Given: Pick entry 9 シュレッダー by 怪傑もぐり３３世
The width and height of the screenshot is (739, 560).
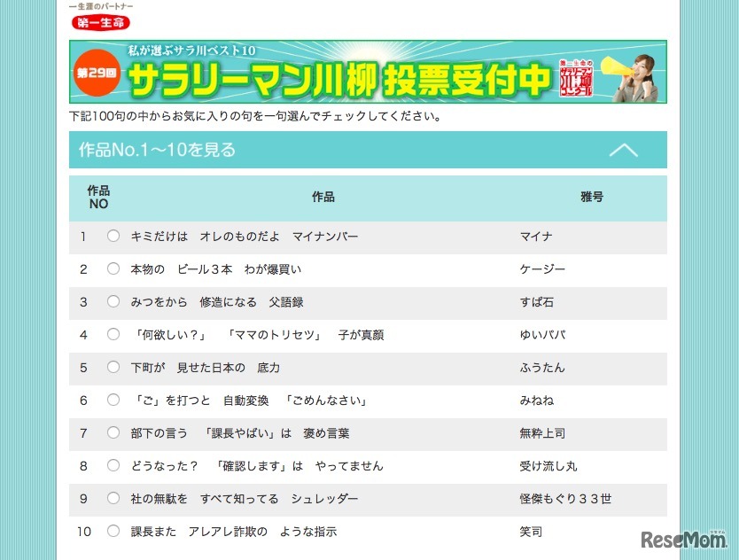Looking at the screenshot, I should pyautogui.click(x=113, y=499).
